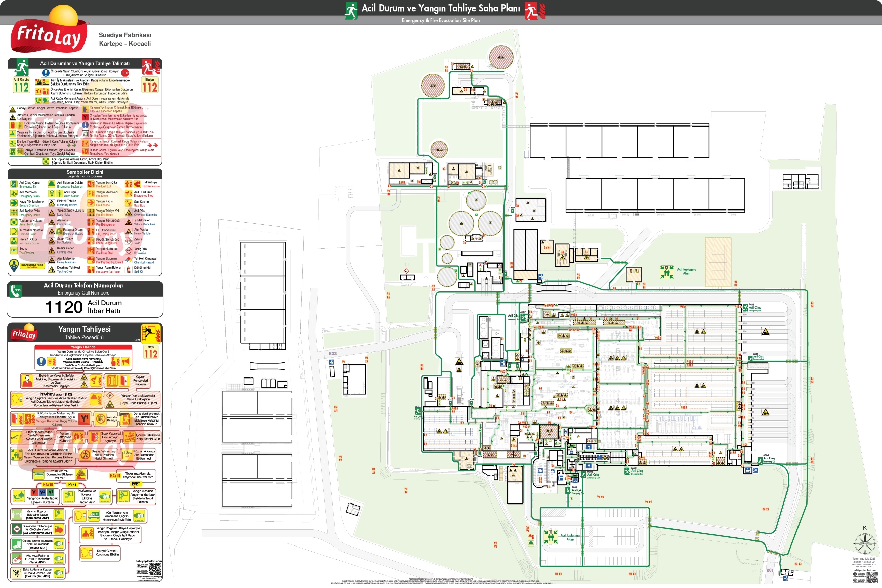
Task: Click the 'Acil Durum Telefon Numaraları' header
Action: pyautogui.click(x=83, y=286)
